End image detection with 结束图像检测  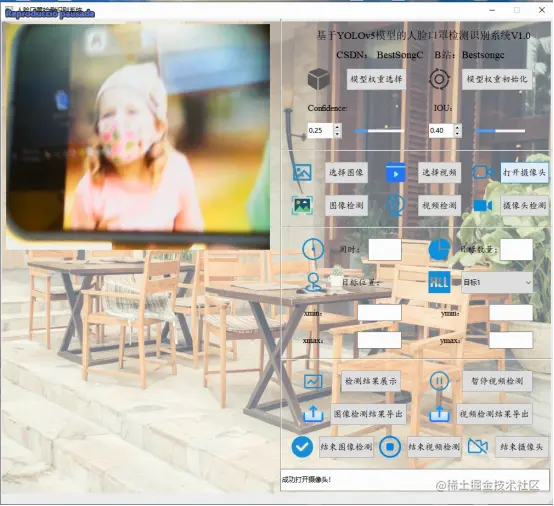point(346,447)
